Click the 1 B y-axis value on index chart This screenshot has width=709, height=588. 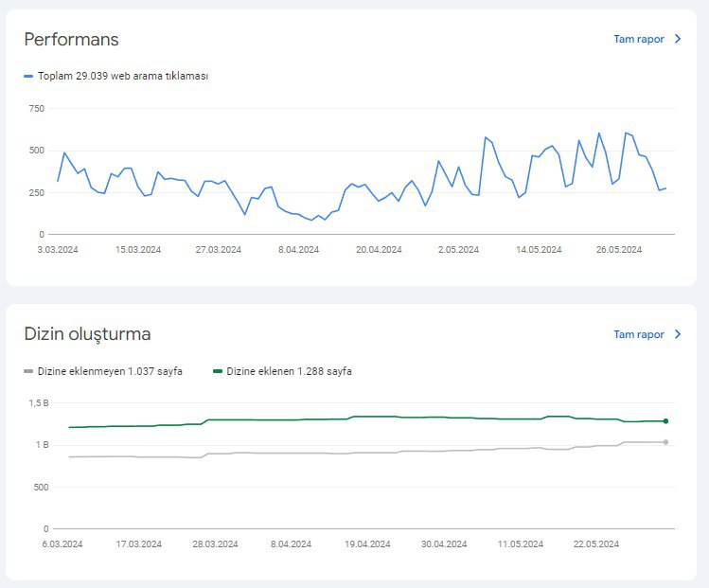[43, 445]
